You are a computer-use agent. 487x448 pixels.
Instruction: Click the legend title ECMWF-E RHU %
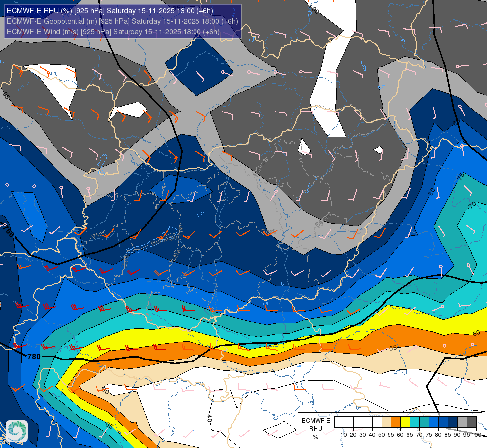(316, 429)
